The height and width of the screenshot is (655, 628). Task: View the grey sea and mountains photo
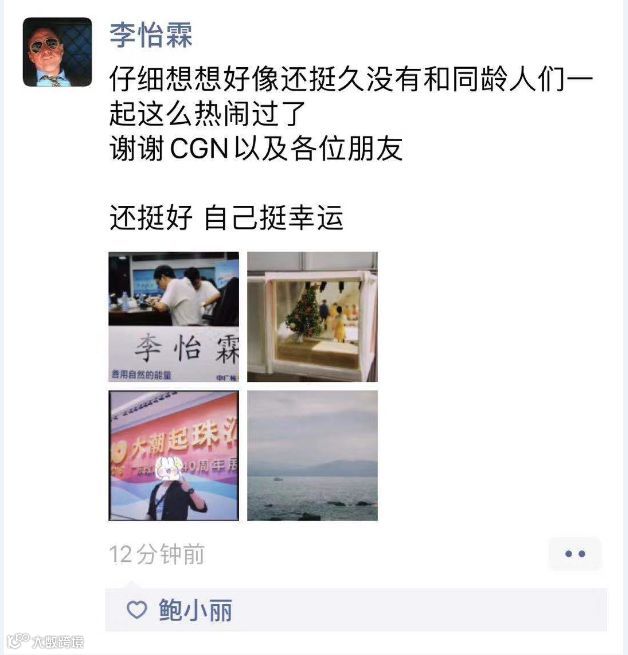click(x=313, y=456)
